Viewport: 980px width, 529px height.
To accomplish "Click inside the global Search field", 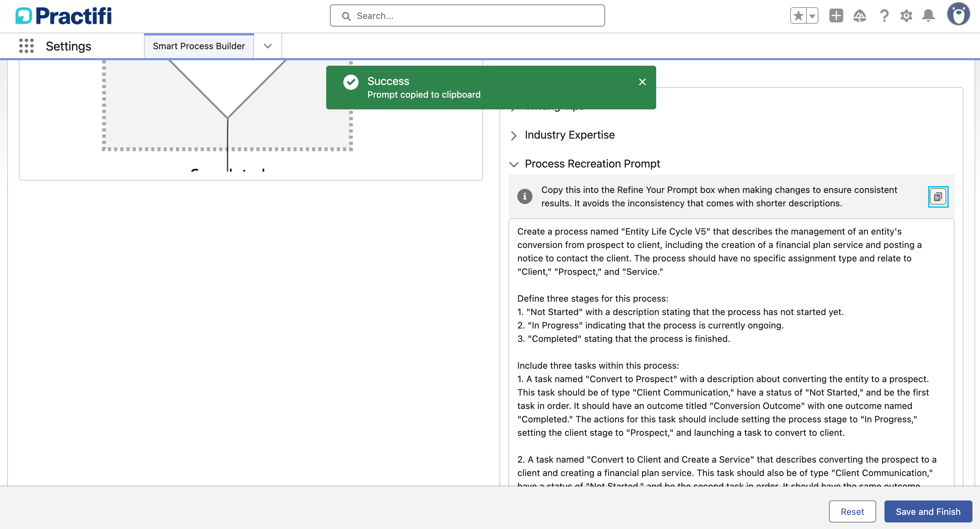I will pyautogui.click(x=467, y=16).
